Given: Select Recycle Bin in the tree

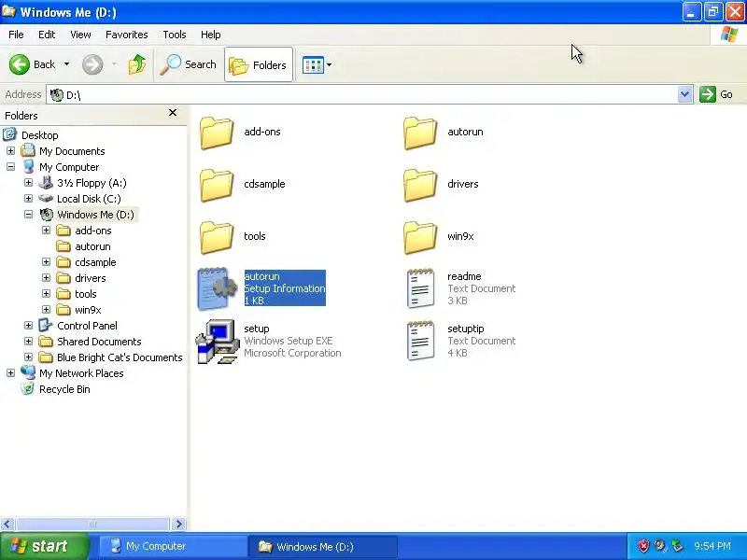Looking at the screenshot, I should point(64,389).
